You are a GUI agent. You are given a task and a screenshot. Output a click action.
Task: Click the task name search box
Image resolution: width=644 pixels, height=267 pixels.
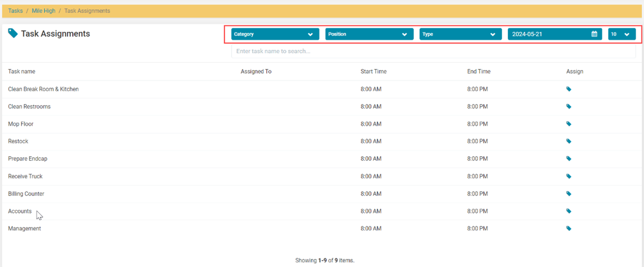click(x=434, y=51)
